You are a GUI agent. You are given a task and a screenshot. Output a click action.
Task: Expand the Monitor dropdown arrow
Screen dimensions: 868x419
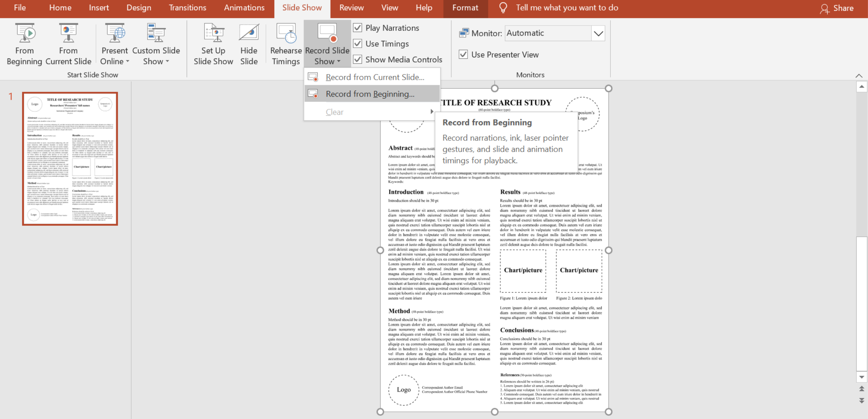(x=598, y=33)
